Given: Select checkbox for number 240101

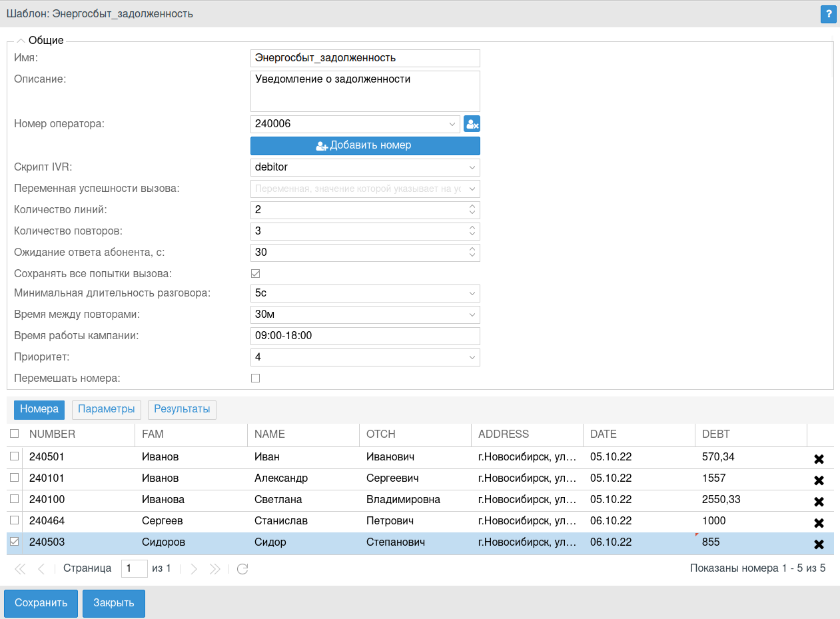Looking at the screenshot, I should (15, 478).
